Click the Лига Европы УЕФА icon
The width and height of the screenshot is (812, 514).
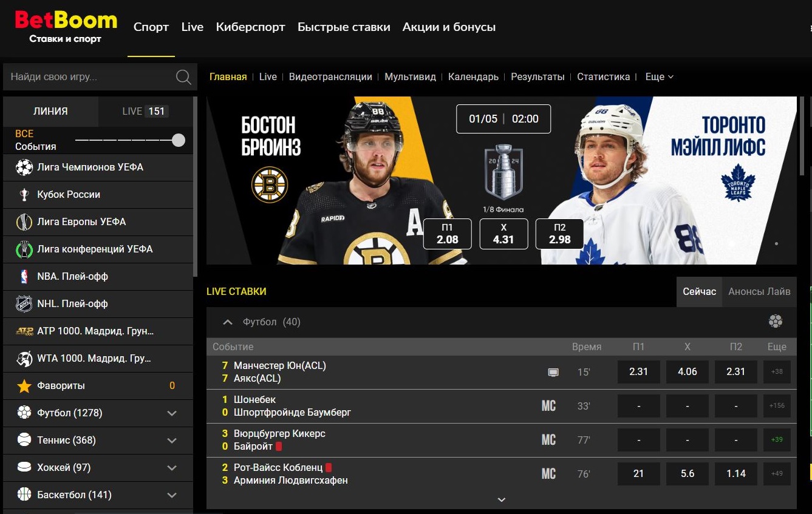tap(24, 221)
